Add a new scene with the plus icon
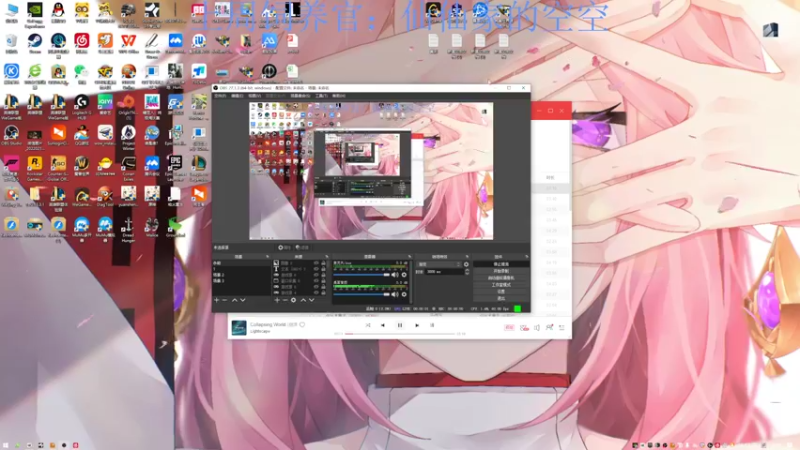The width and height of the screenshot is (800, 450). click(x=216, y=299)
